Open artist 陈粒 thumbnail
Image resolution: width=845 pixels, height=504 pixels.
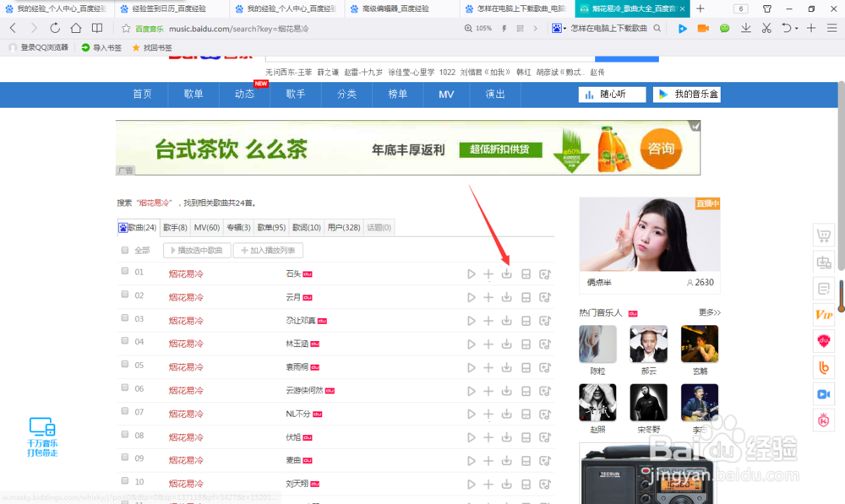point(597,344)
